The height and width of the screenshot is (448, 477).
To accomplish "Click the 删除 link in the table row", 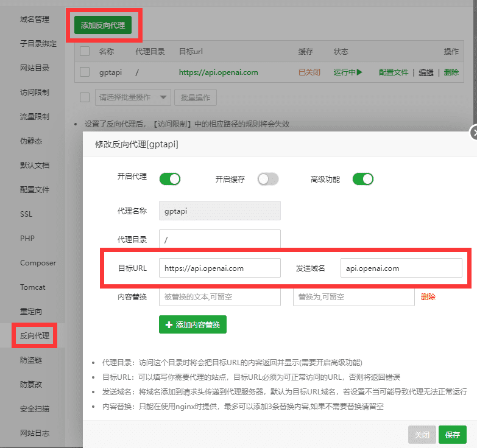I will (x=451, y=72).
